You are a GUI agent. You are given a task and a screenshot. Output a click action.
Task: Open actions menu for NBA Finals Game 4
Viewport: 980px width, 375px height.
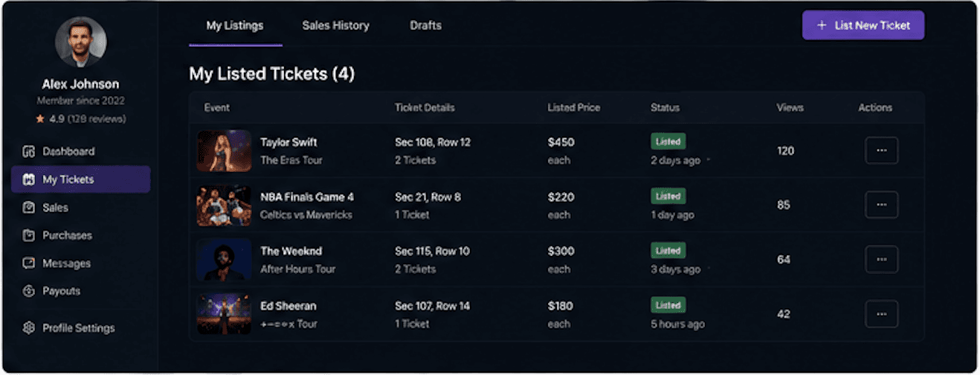coord(881,205)
